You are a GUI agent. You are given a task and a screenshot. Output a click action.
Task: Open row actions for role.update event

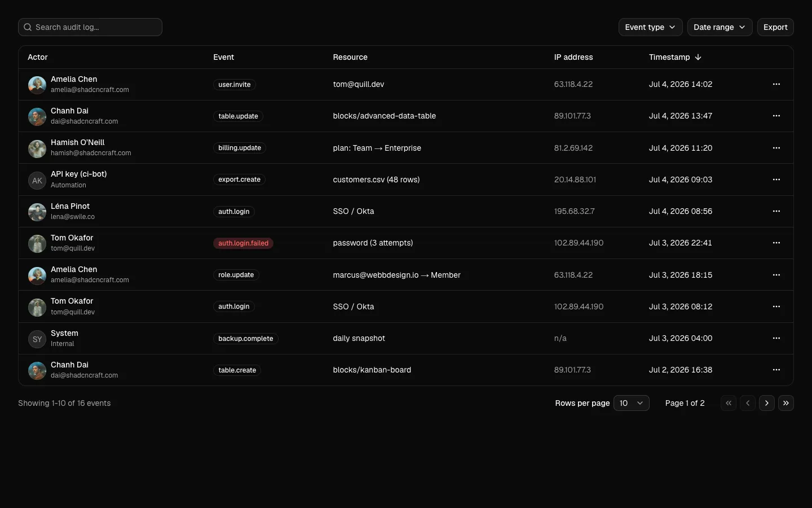(776, 275)
